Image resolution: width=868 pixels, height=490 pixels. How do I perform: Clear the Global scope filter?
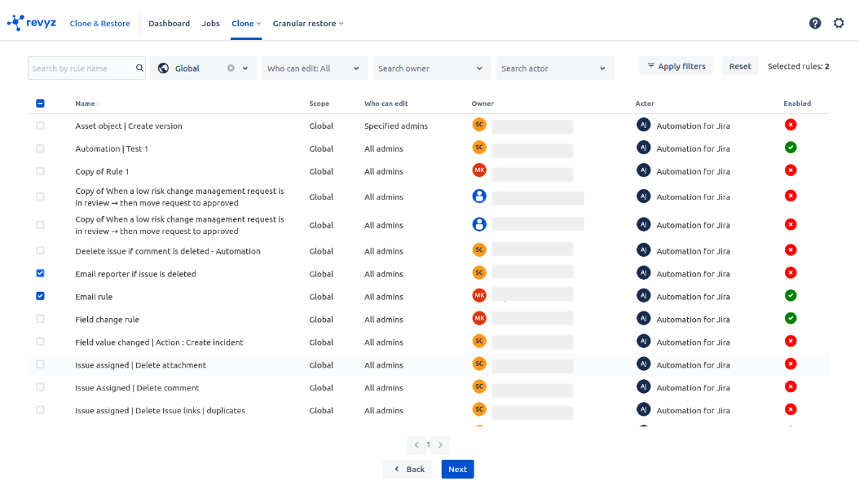click(231, 68)
